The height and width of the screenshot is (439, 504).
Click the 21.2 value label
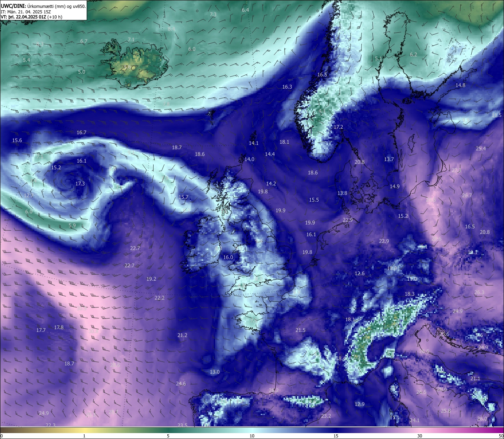click(x=182, y=335)
